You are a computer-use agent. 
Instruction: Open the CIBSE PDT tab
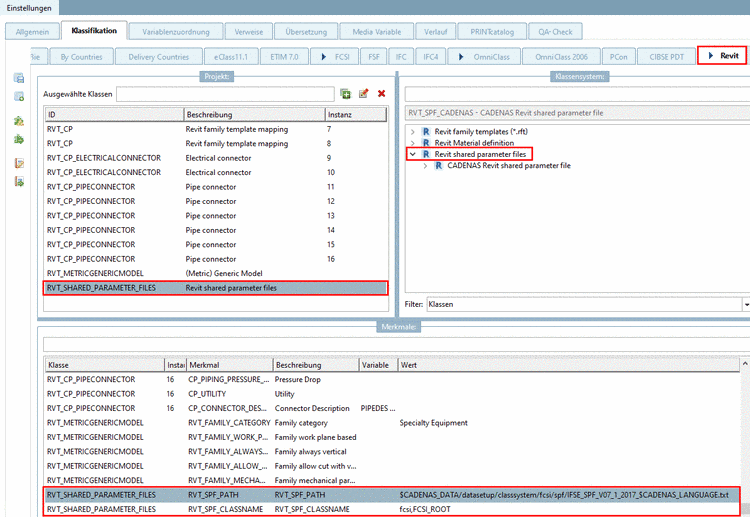click(666, 57)
